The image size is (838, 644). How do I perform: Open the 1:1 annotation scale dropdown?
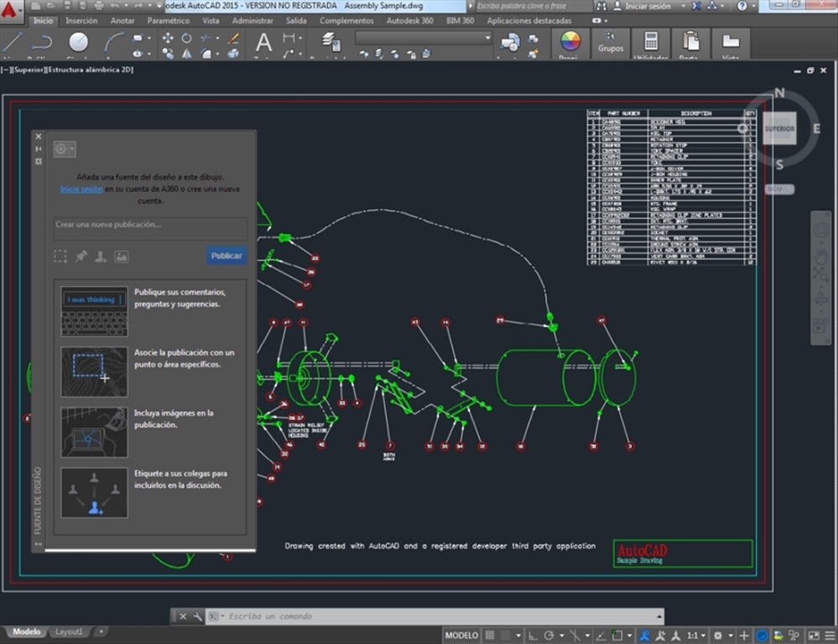click(x=696, y=636)
